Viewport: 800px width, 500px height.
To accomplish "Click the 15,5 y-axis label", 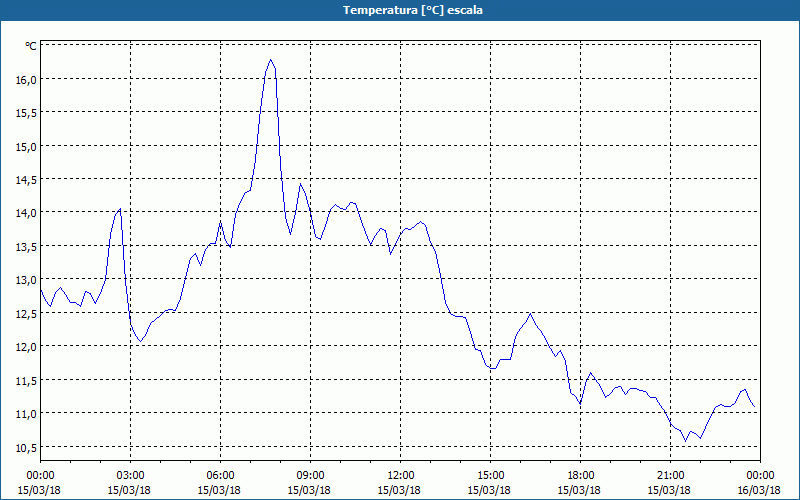I will pyautogui.click(x=26, y=113).
